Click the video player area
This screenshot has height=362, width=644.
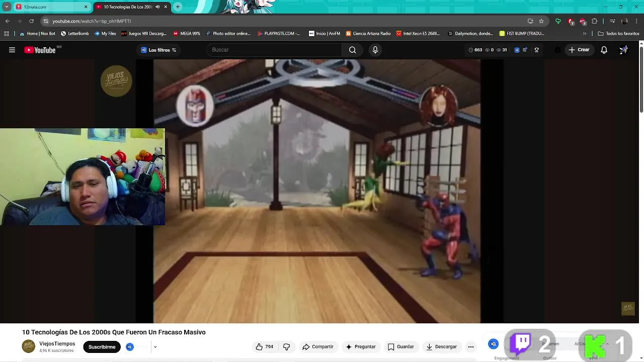(x=319, y=191)
